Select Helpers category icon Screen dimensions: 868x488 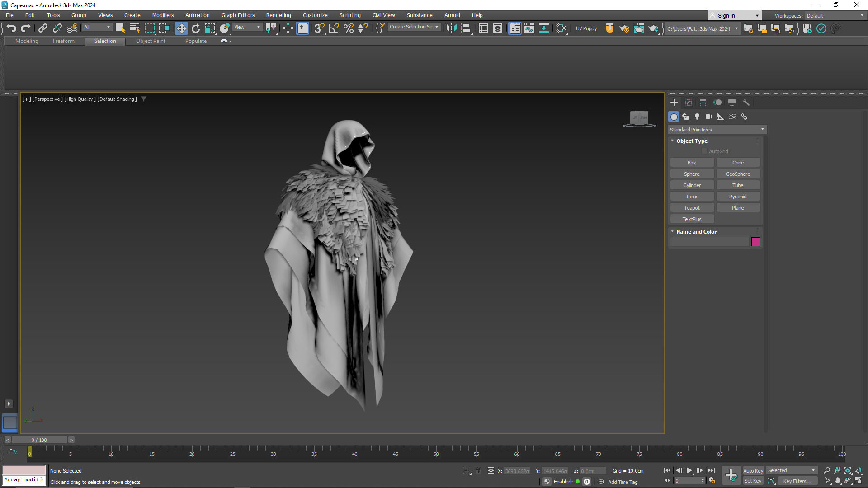721,117
